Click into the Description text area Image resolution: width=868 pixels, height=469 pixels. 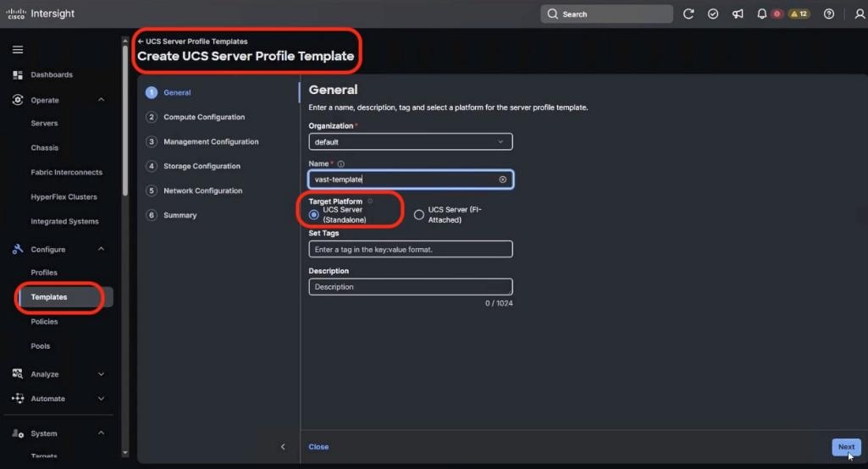(411, 287)
